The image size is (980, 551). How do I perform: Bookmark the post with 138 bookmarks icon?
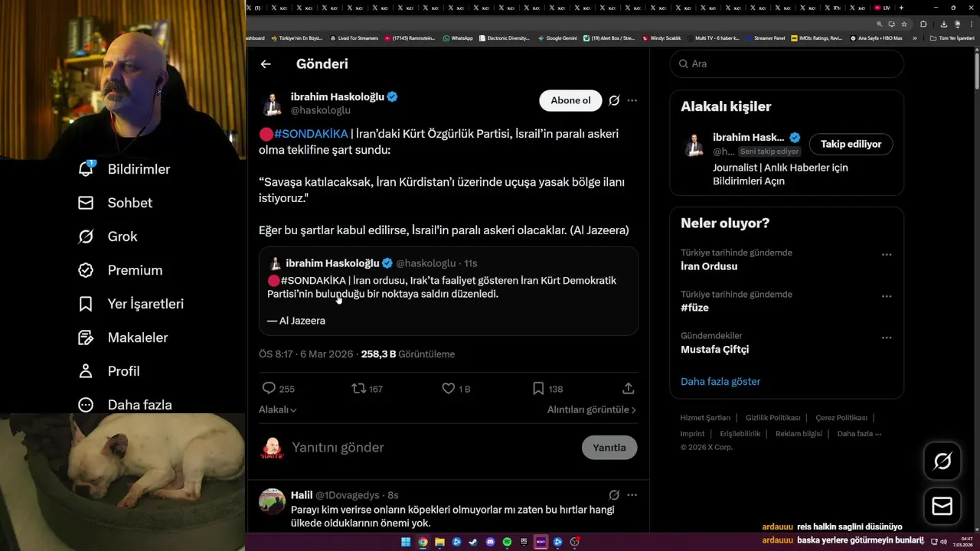(538, 389)
